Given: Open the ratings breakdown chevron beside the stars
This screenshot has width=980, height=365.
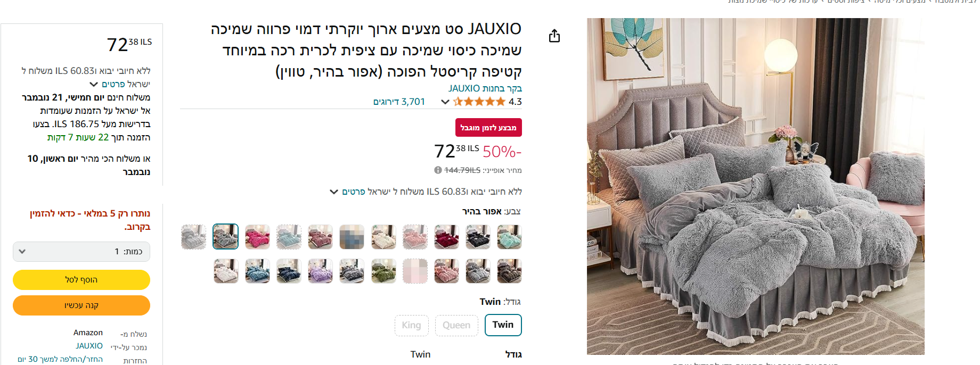Looking at the screenshot, I should pos(445,102).
